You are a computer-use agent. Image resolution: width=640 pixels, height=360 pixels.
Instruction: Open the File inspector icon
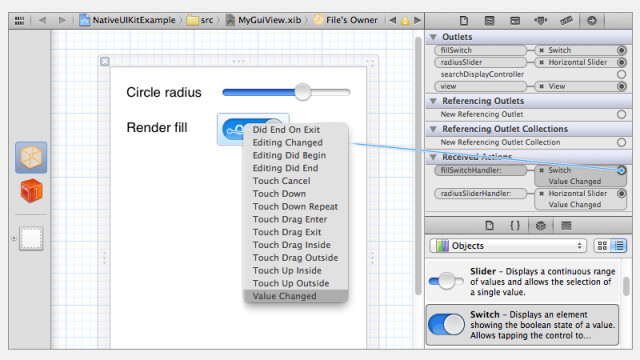tap(464, 20)
